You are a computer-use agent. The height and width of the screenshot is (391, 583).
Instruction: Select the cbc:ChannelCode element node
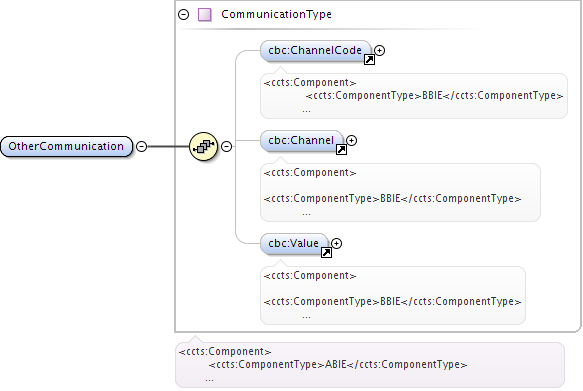coord(316,51)
